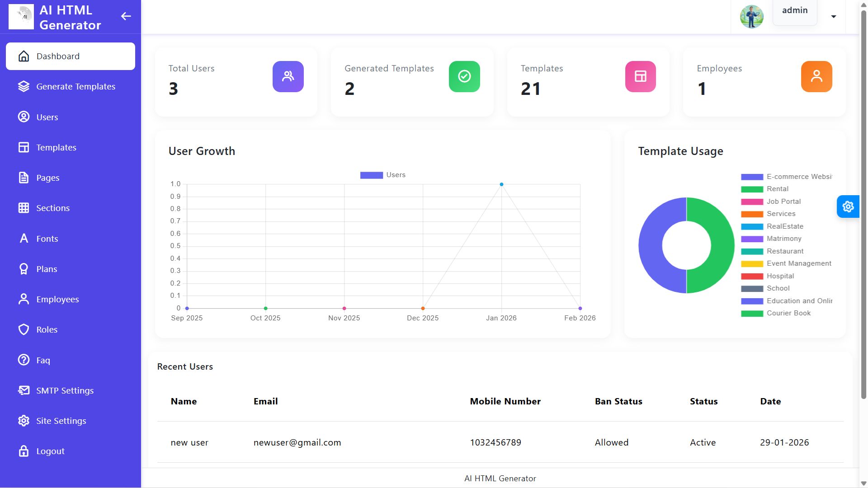This screenshot has width=868, height=488.
Task: Click the orange Employees person icon
Action: click(x=816, y=76)
